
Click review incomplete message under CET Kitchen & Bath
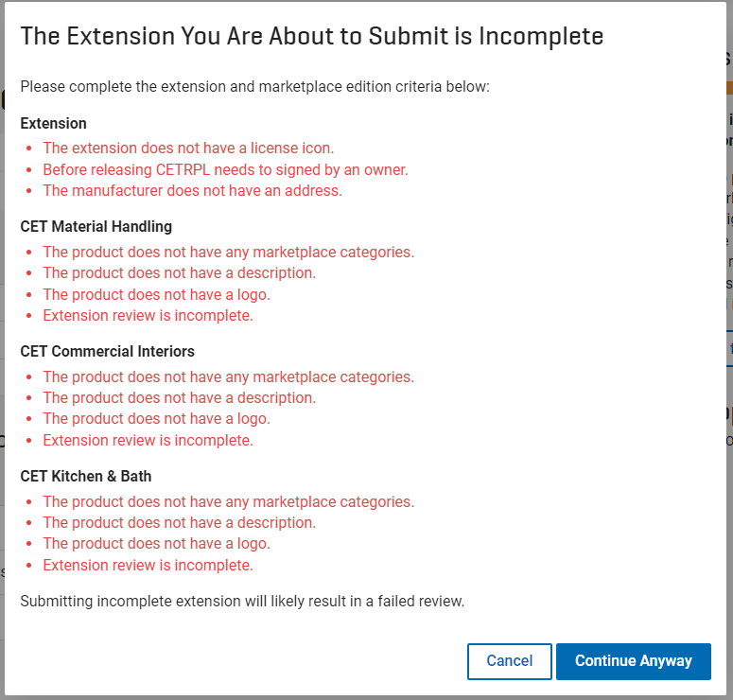tap(148, 566)
